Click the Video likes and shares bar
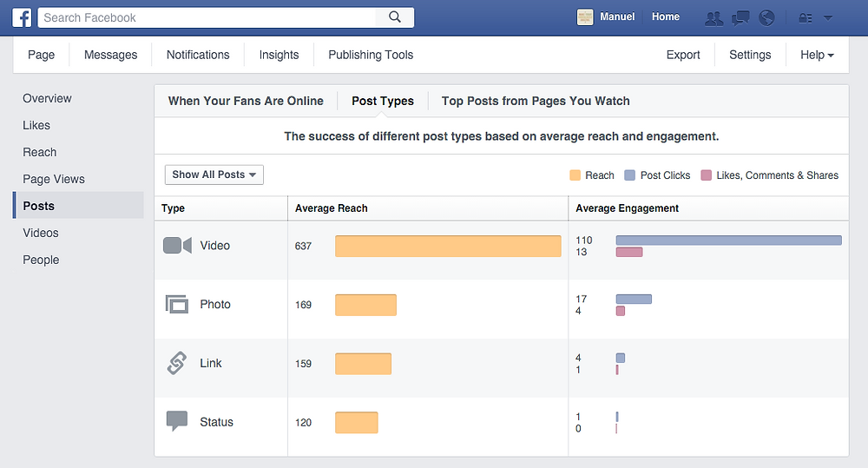 (x=629, y=252)
